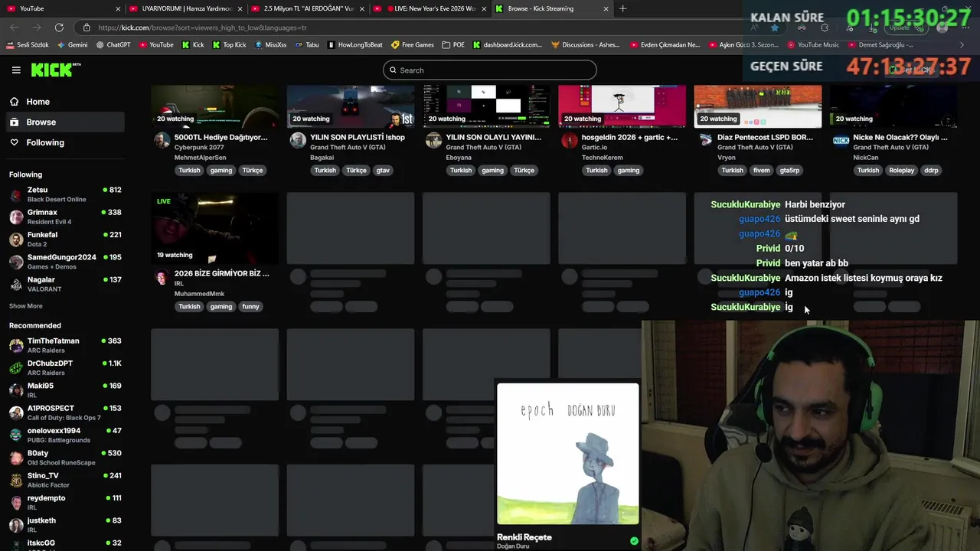Click MuhammedMmk streamer avatar
The image size is (980, 551).
click(x=162, y=278)
